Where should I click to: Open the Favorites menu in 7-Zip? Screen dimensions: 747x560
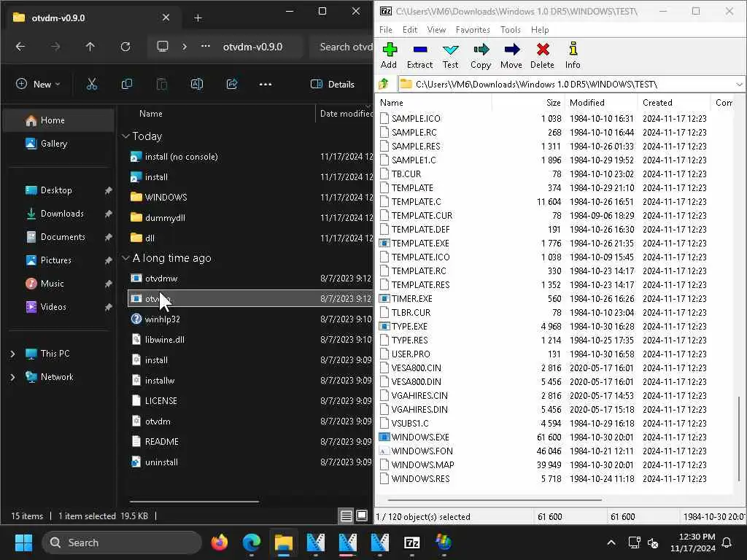(473, 29)
